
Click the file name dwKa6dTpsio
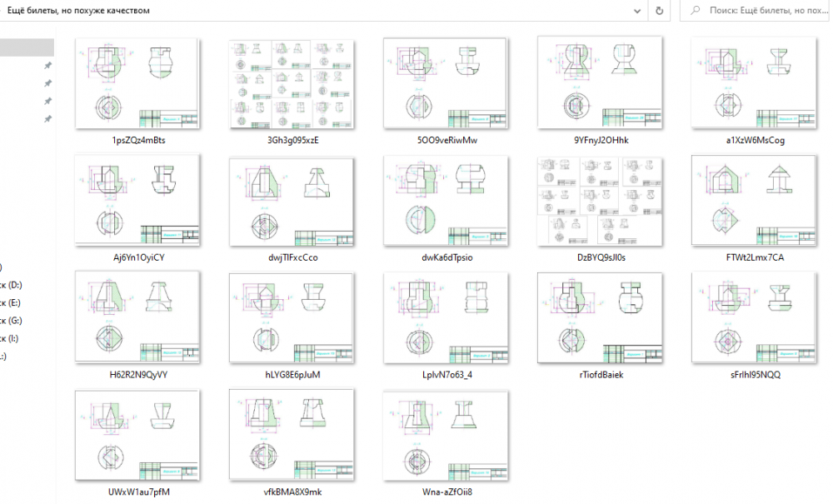[447, 257]
